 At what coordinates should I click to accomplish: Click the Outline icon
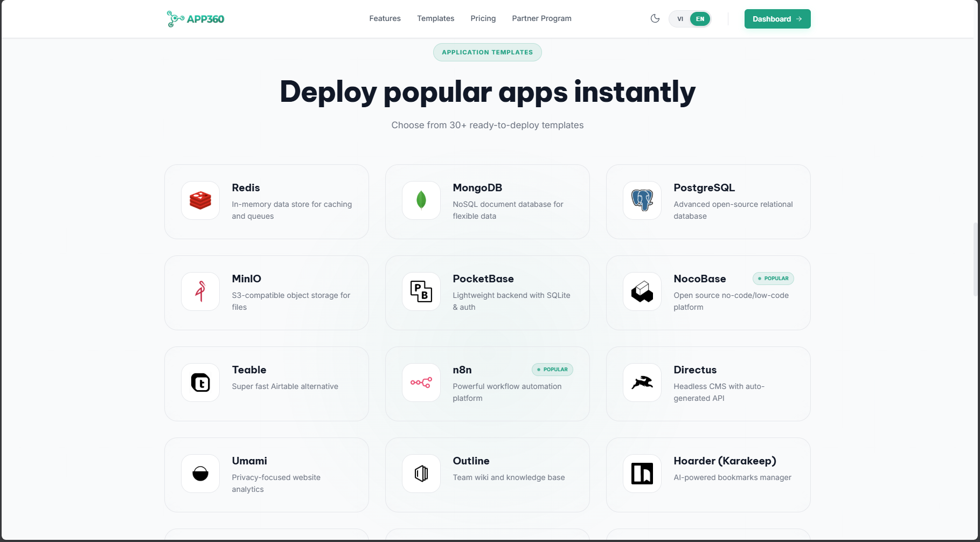(421, 474)
